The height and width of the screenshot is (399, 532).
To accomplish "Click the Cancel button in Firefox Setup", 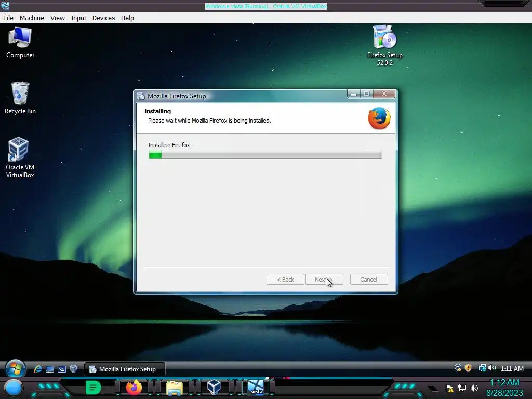I will [x=369, y=279].
